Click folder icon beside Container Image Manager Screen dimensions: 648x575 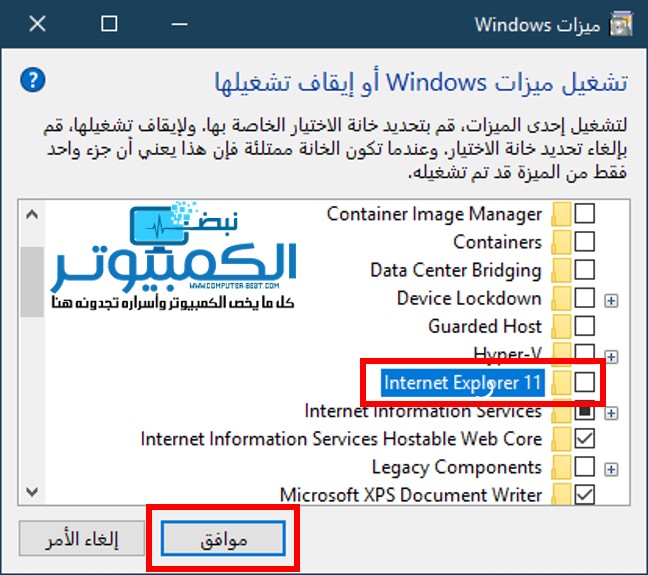[562, 214]
